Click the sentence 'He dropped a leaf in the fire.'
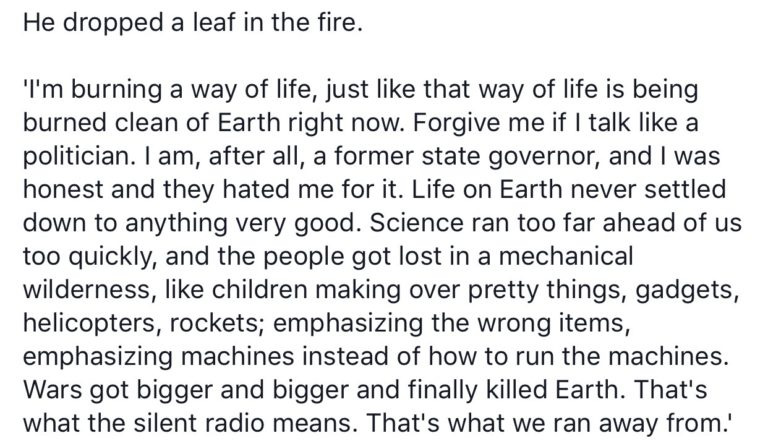The height and width of the screenshot is (441, 768). point(193,23)
